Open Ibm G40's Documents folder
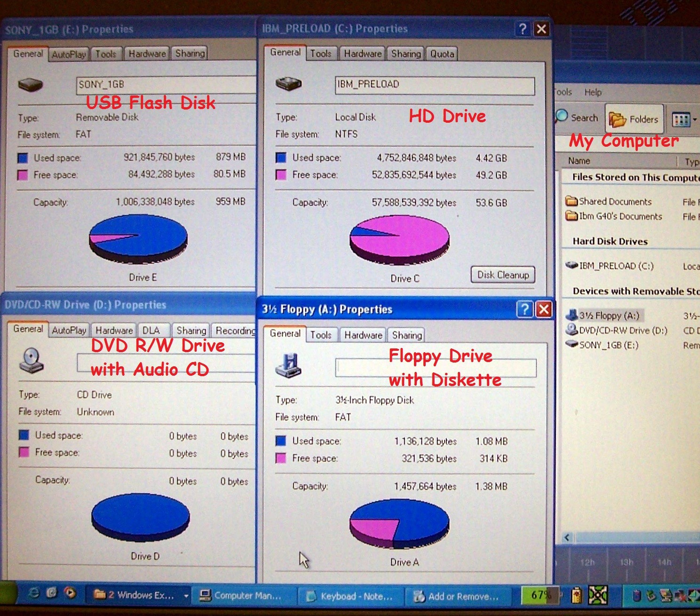 pyautogui.click(x=614, y=216)
